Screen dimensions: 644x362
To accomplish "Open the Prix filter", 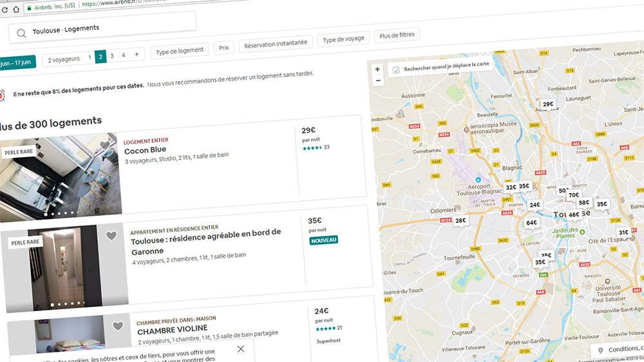I will 224,48.
